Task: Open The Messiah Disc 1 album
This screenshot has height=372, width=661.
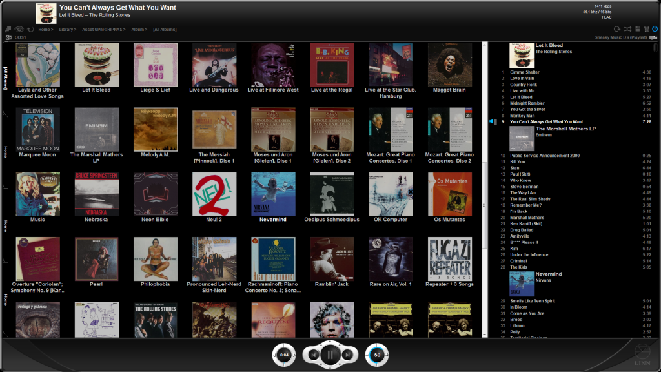Action: click(x=214, y=129)
